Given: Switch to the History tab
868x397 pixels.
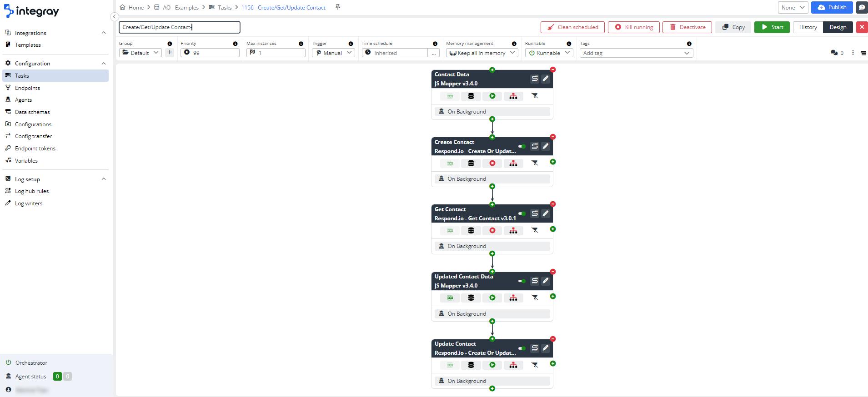Looking at the screenshot, I should [808, 27].
